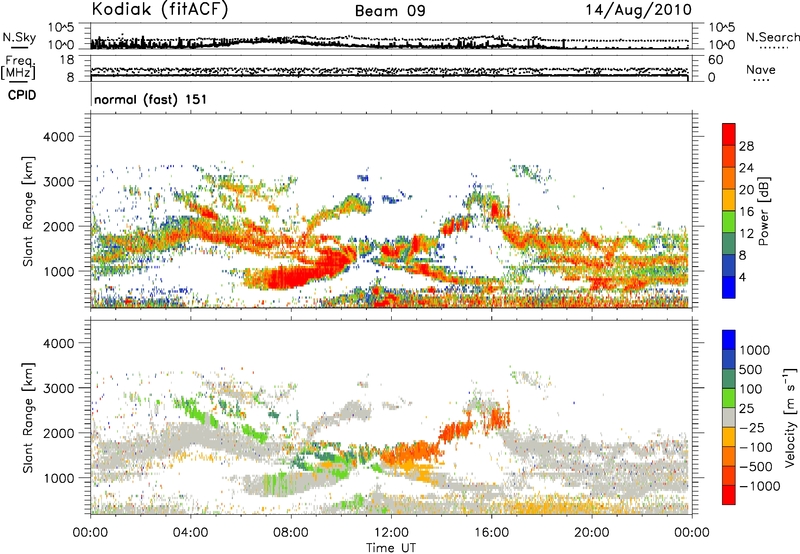The width and height of the screenshot is (800, 554).
Task: Click the '3000' tick in the power panel
Action: click(58, 182)
